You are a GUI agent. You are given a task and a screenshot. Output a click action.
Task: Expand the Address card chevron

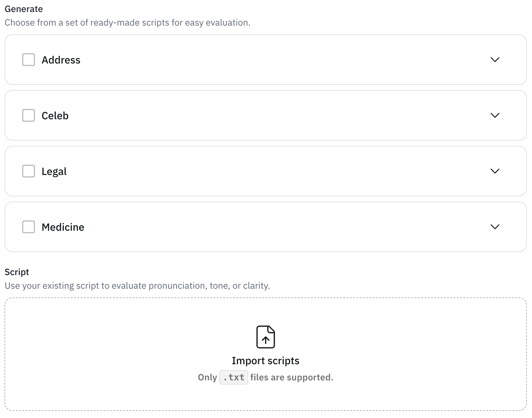[x=495, y=60]
